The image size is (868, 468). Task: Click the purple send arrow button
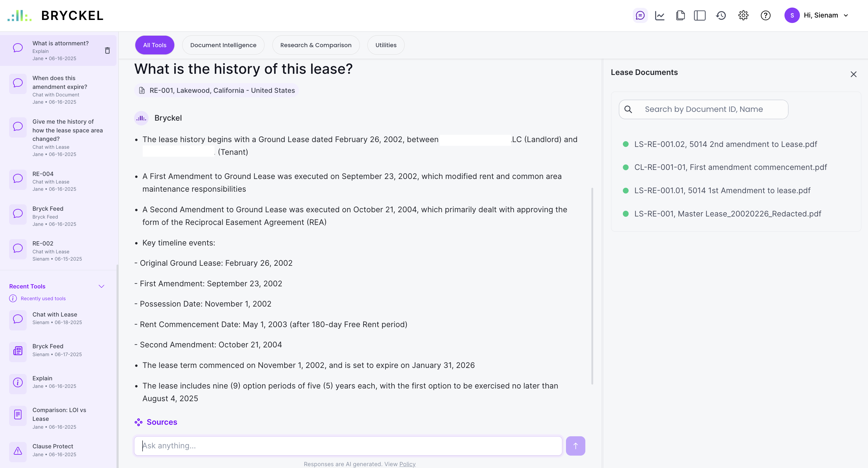[576, 445]
